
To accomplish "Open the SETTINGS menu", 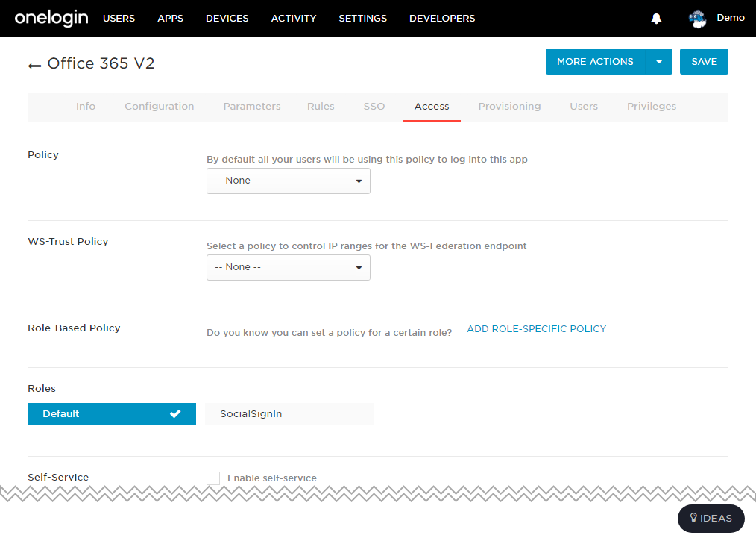I will 362,19.
